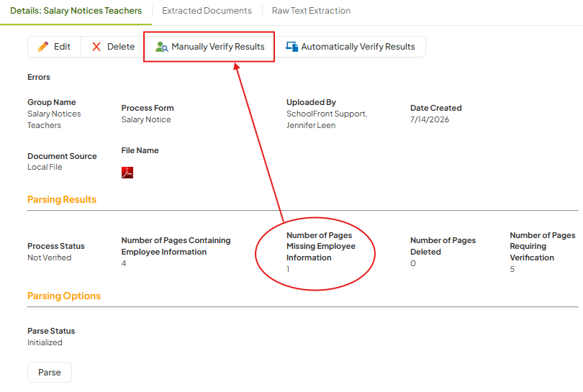Viewport: 583px width, 392px height.
Task: Click the Manually Verify person-magnifier icon
Action: coord(162,47)
